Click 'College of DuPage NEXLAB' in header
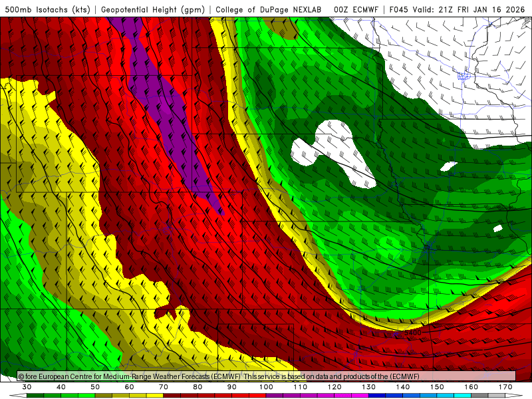 [269, 9]
